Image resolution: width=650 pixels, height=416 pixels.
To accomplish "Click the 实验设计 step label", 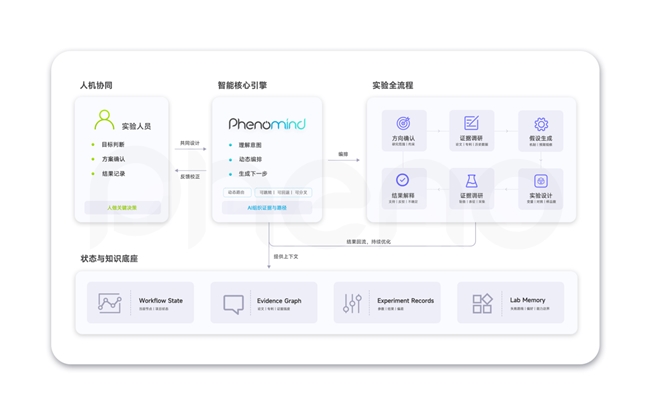I will pos(541,195).
